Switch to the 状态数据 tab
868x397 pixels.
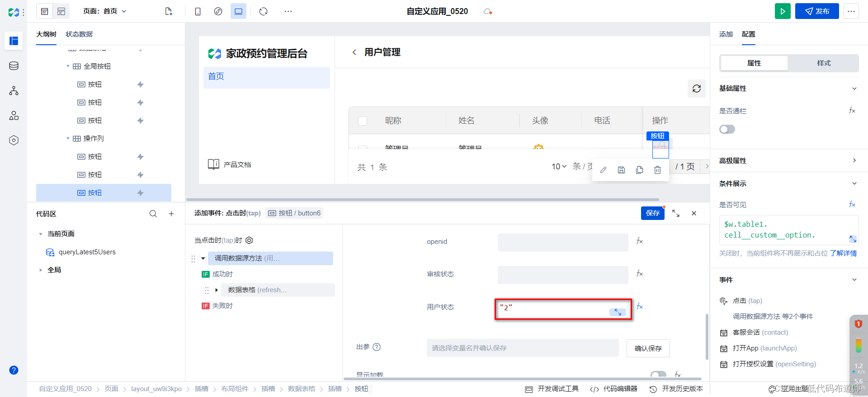pyautogui.click(x=79, y=34)
